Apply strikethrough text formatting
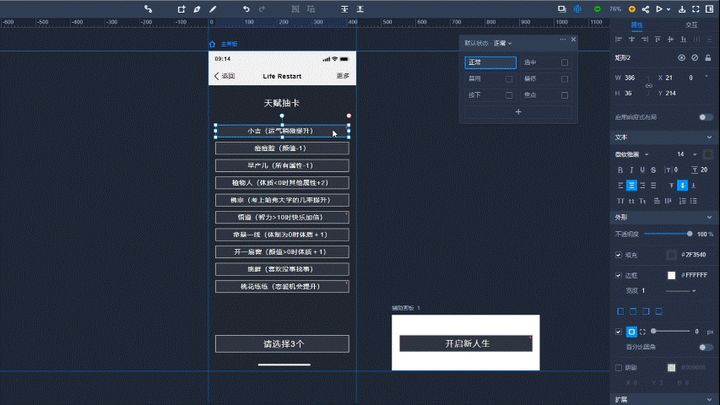 [x=653, y=170]
